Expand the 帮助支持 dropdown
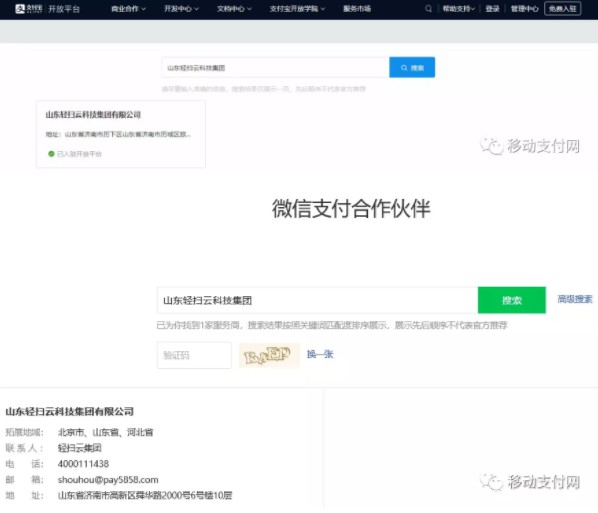Screen dimensions: 598x513 tap(458, 9)
